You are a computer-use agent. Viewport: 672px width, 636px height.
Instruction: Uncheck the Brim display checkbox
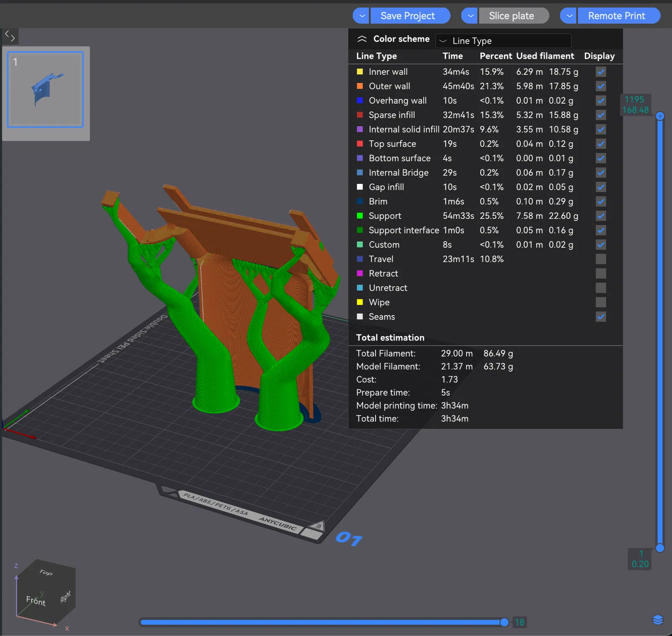pos(601,202)
